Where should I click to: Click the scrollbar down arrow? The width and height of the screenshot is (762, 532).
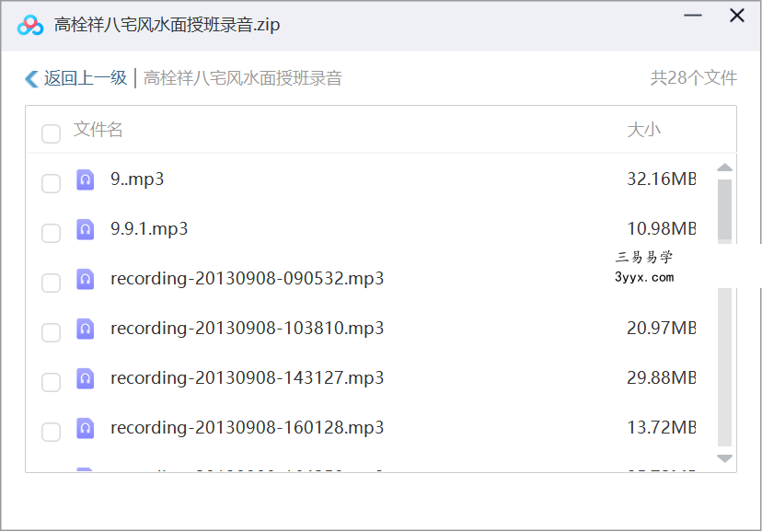(724, 458)
